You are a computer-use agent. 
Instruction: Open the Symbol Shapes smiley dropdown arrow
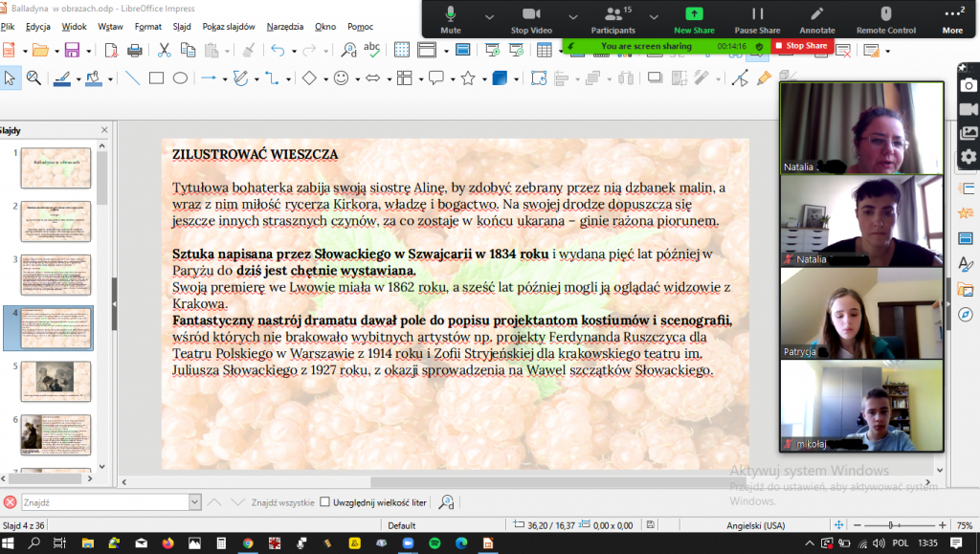click(x=357, y=79)
